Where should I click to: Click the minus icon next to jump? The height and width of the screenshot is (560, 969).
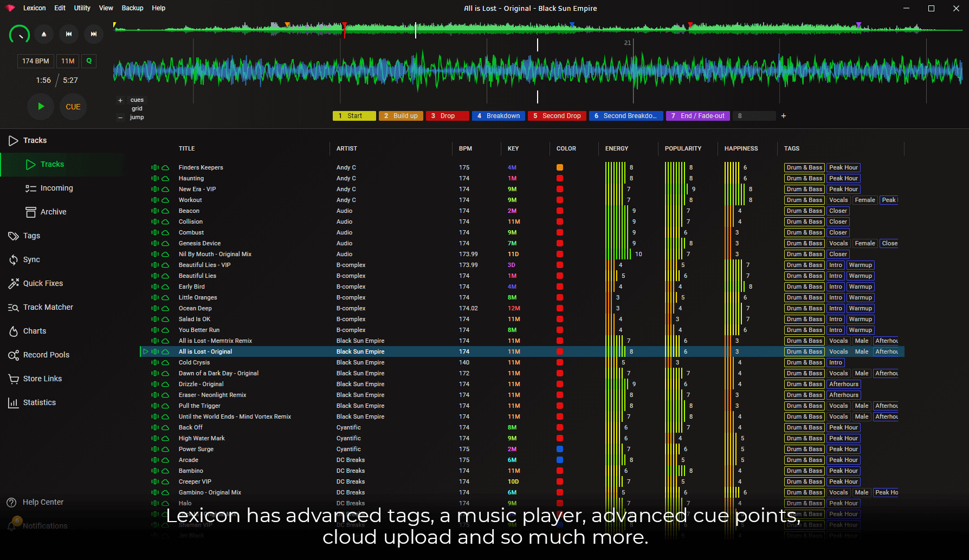120,118
